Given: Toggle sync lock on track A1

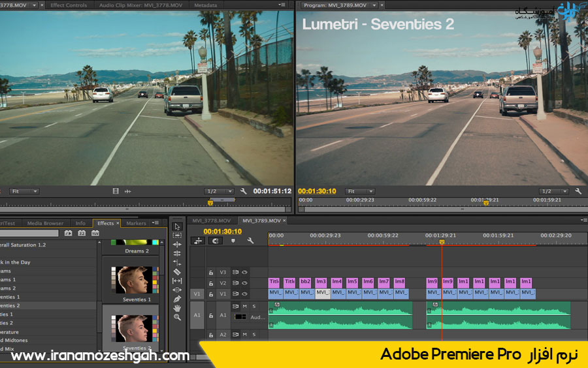Looking at the screenshot, I should [235, 306].
